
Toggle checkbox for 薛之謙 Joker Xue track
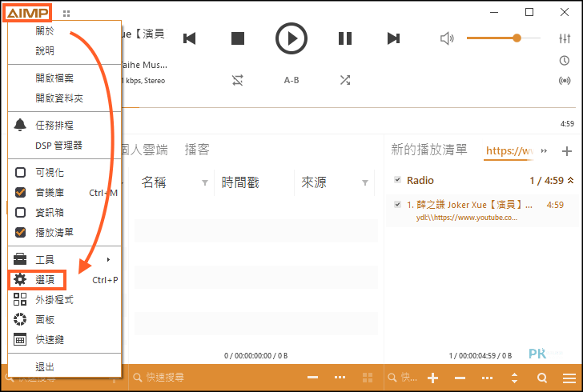pos(397,204)
